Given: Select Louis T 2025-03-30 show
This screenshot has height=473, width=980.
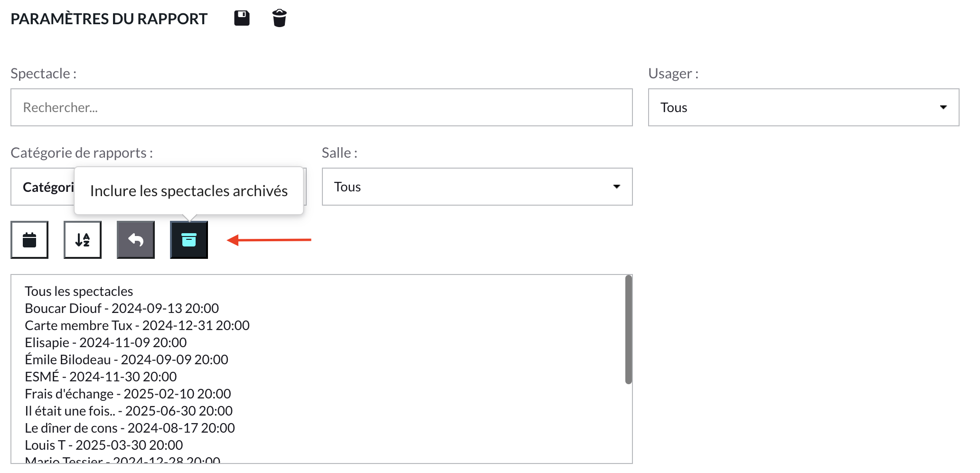Looking at the screenshot, I should (104, 445).
